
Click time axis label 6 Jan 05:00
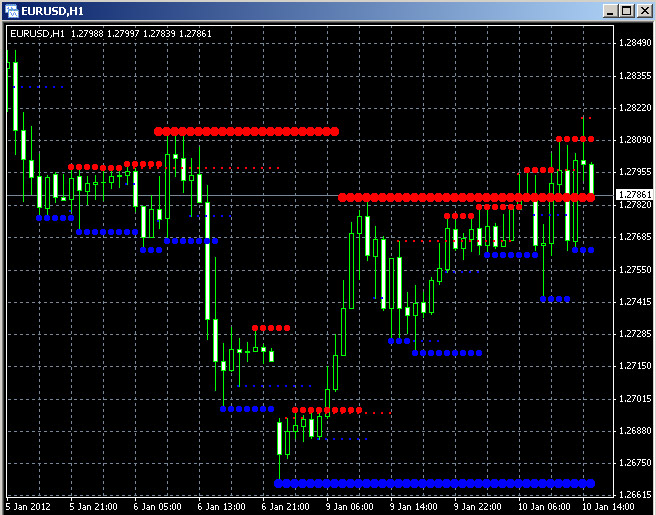pyautogui.click(x=158, y=507)
